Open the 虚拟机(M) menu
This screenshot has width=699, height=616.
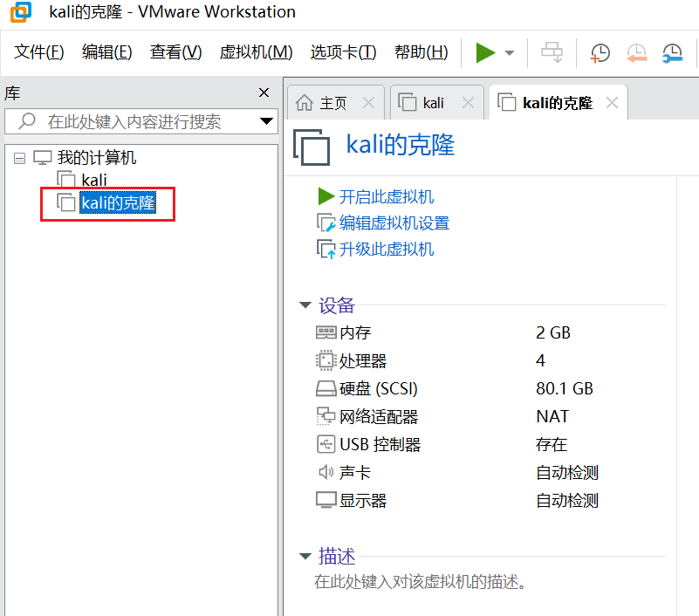256,52
